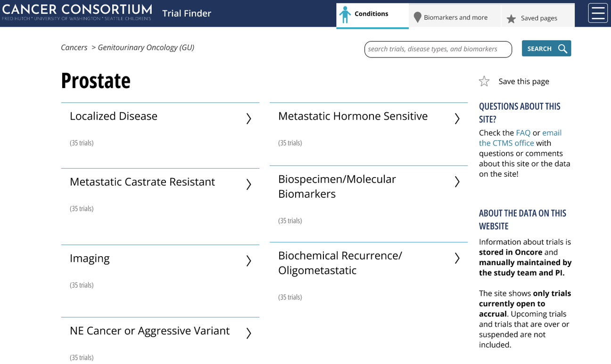Focus the search trials input field

pos(438,49)
